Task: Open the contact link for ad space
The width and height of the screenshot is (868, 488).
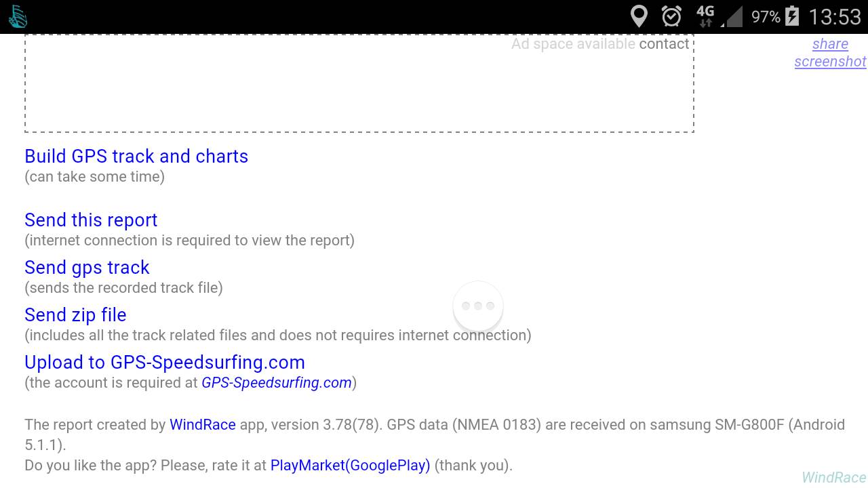Action: pyautogui.click(x=664, y=44)
